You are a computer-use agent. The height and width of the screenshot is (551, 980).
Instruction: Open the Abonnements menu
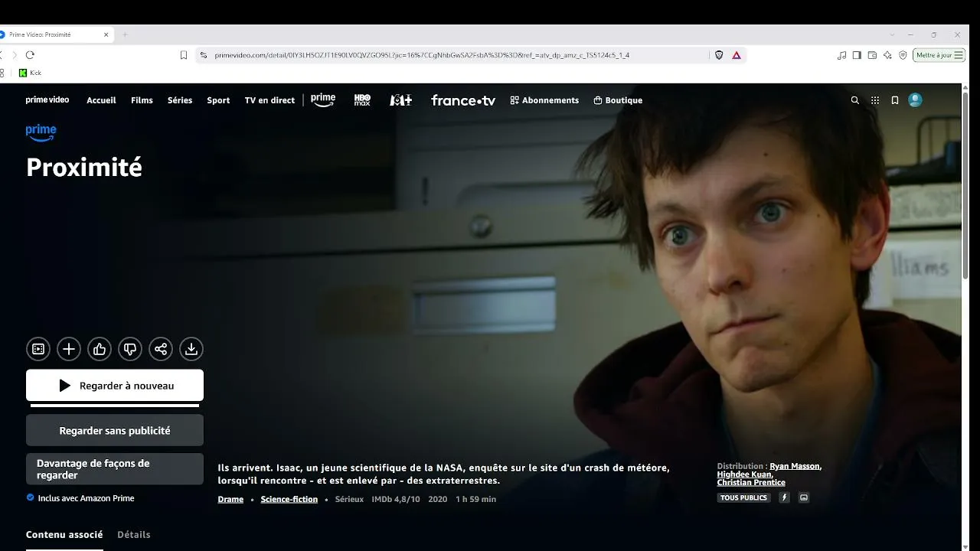click(x=544, y=100)
